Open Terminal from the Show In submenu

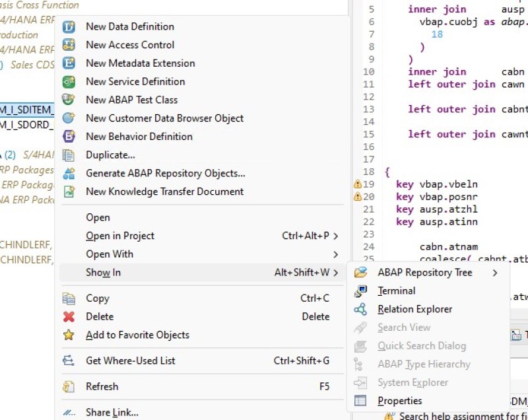tap(396, 291)
